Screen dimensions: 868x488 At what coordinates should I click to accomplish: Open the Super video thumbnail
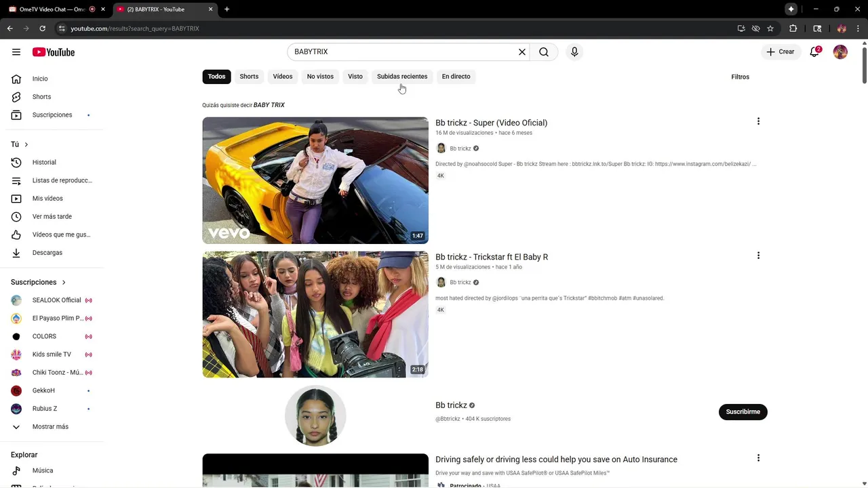315,180
